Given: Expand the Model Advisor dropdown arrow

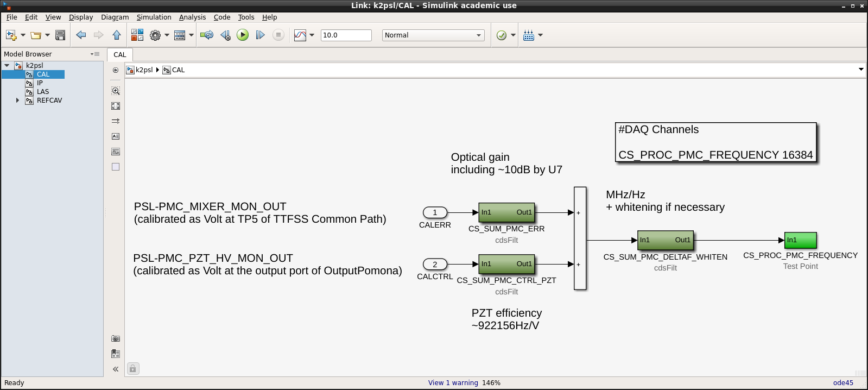Looking at the screenshot, I should (x=513, y=35).
